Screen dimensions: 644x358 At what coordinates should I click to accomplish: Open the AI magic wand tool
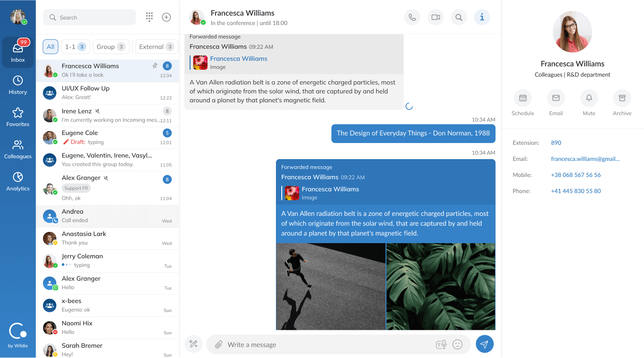pyautogui.click(x=193, y=344)
